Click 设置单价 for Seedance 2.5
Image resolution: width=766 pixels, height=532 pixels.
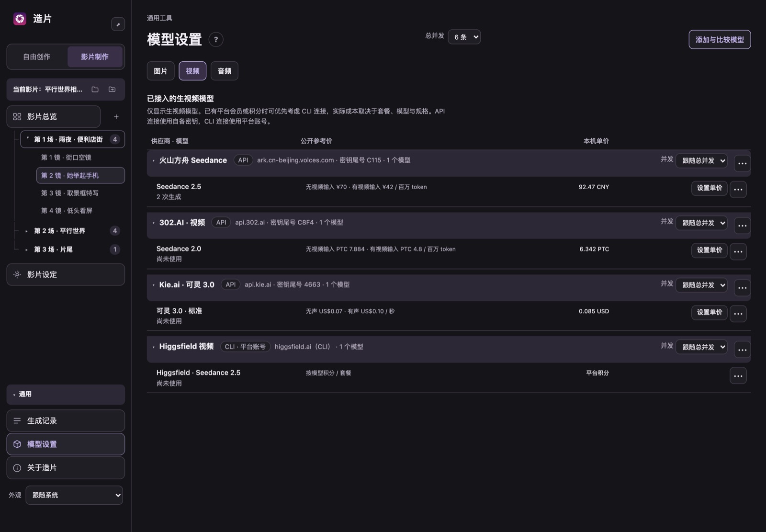709,188
